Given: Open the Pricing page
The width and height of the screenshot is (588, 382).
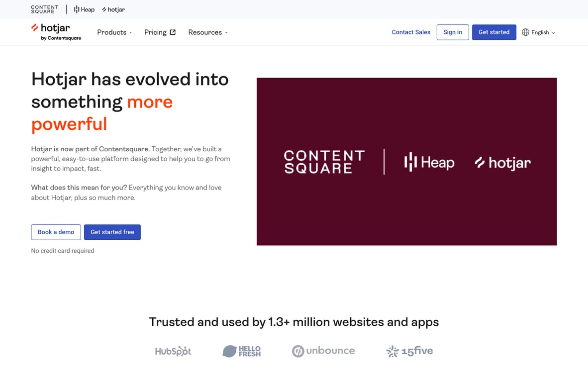Looking at the screenshot, I should (160, 32).
